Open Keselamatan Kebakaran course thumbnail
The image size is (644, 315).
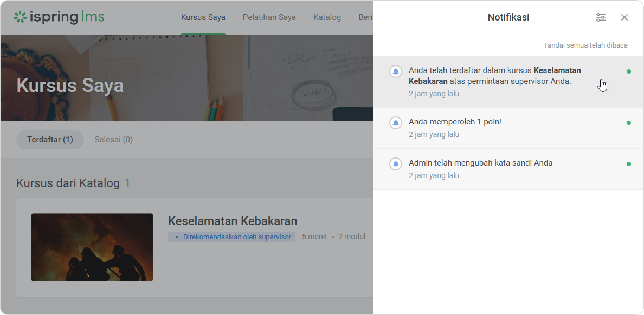point(92,247)
